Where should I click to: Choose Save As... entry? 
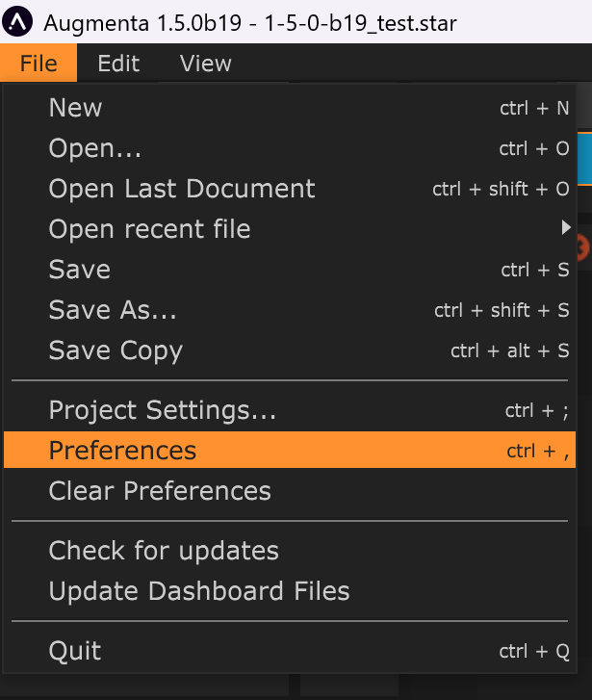click(x=113, y=310)
